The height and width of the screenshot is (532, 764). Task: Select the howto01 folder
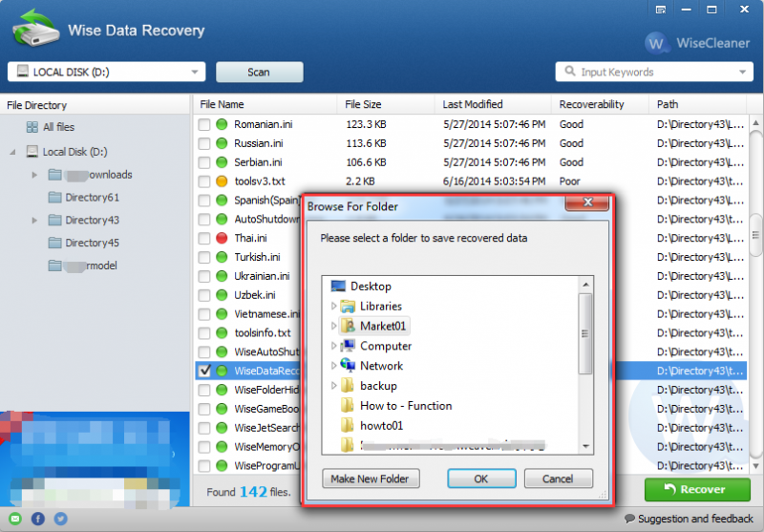tap(372, 426)
